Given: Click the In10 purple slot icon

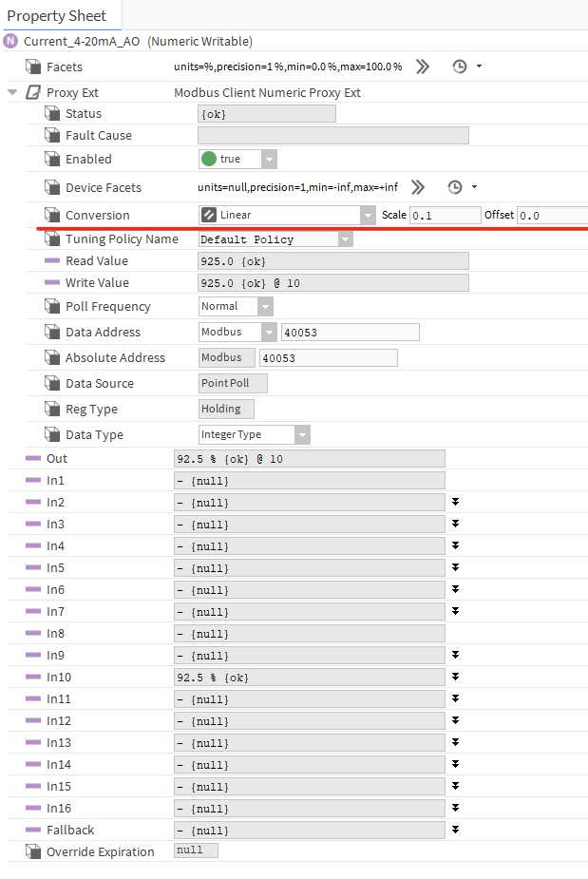Looking at the screenshot, I should [33, 678].
